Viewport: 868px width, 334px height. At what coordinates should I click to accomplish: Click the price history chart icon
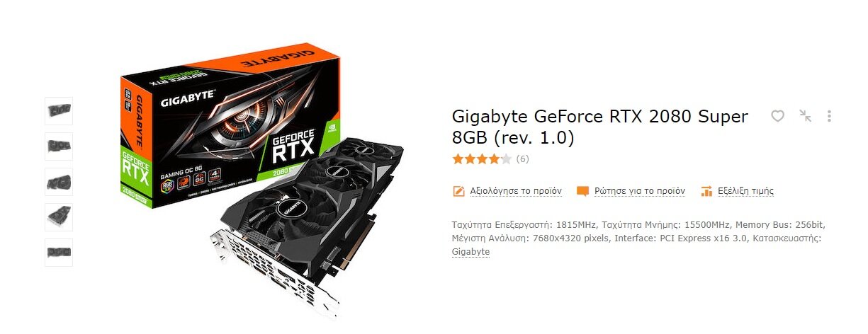(706, 191)
